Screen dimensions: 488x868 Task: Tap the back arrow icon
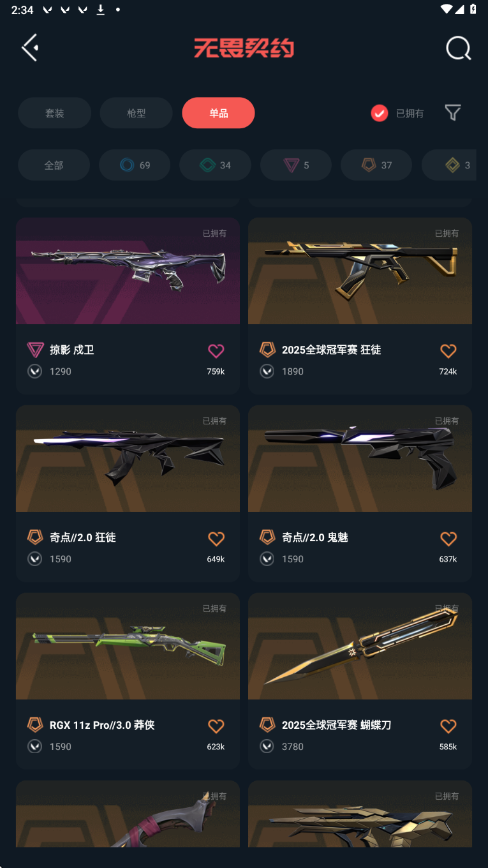(30, 48)
